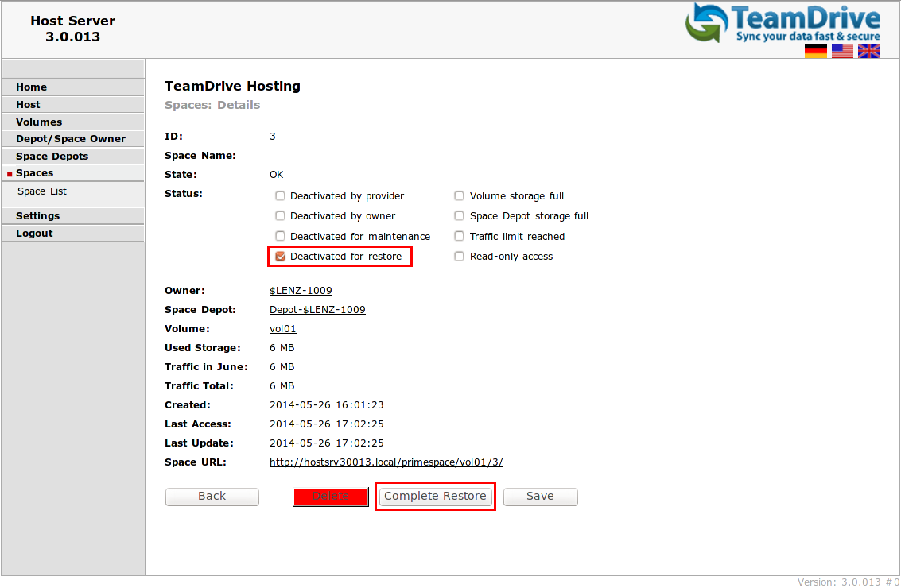Image resolution: width=901 pixels, height=588 pixels.
Task: Enable the Read-only access checkbox
Action: coord(459,256)
